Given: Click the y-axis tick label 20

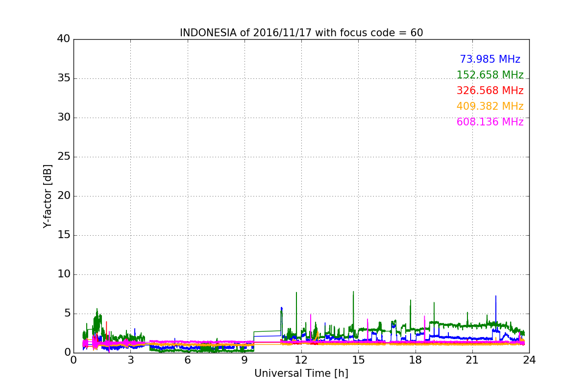Looking at the screenshot, I should pyautogui.click(x=64, y=196).
